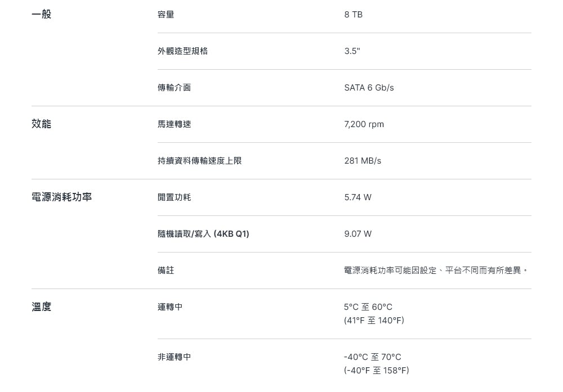Image resolution: width=563 pixels, height=392 pixels.
Task: Select the 外觀造型規格 label
Action: pos(183,51)
